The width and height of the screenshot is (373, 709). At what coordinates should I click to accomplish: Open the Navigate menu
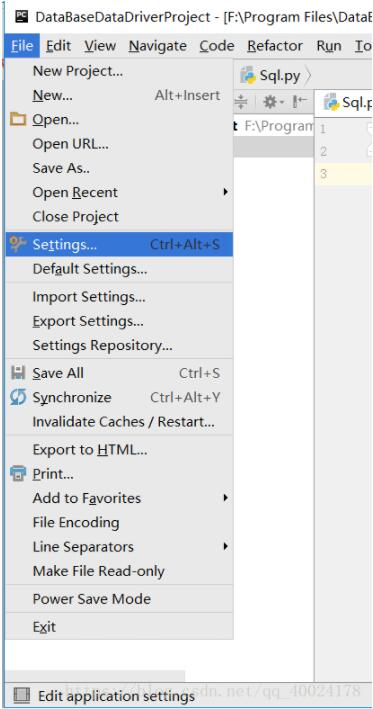[x=157, y=46]
